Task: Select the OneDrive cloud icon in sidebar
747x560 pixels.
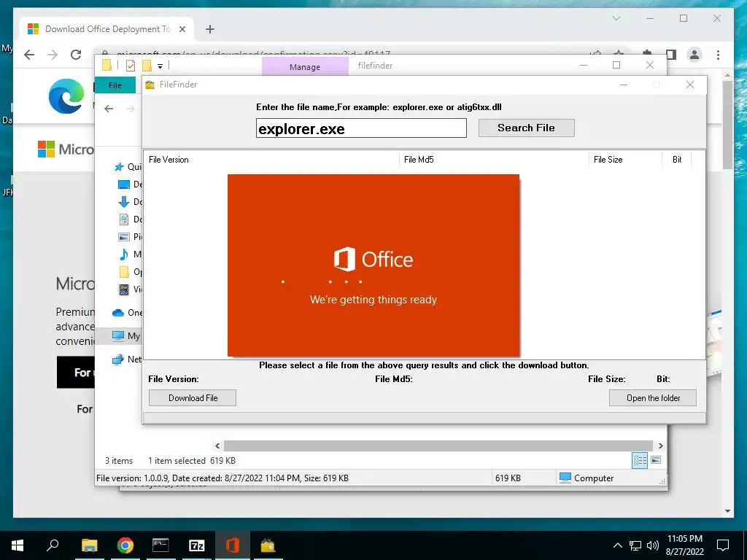Action: click(x=118, y=313)
